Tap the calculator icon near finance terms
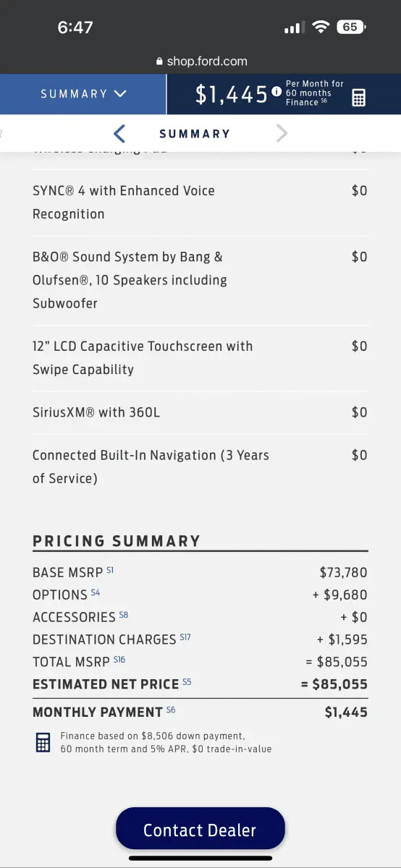The image size is (401, 868). click(x=43, y=742)
